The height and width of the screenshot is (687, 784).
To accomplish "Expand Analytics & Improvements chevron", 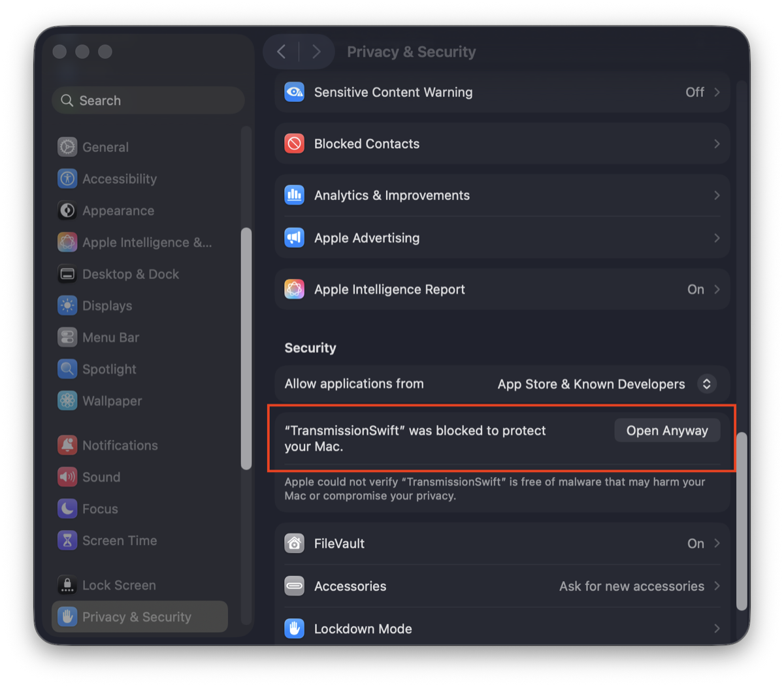I will tap(717, 195).
